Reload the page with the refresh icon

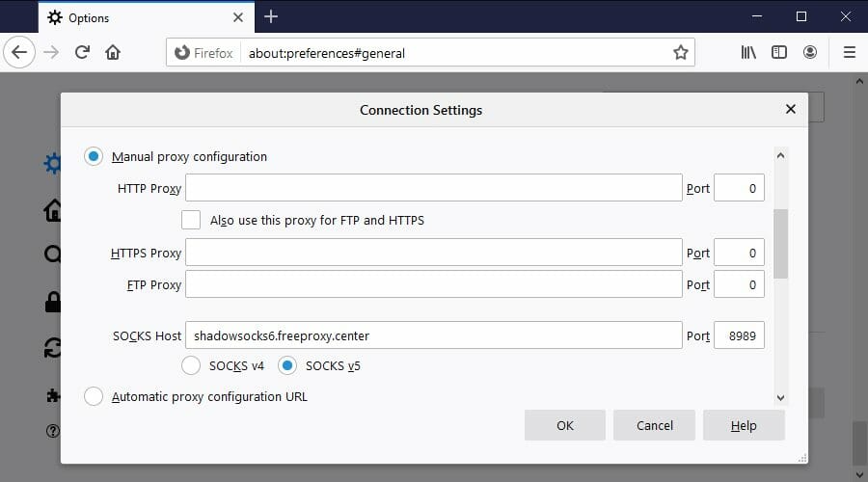83,53
